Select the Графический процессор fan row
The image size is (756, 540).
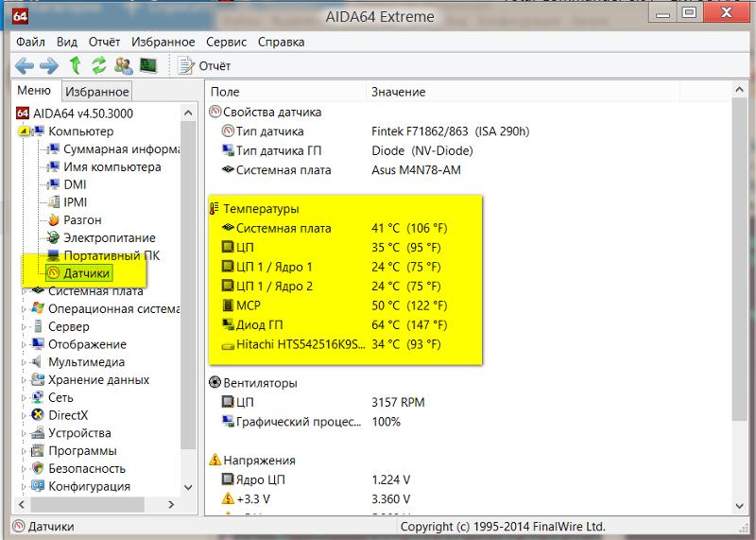(x=311, y=422)
